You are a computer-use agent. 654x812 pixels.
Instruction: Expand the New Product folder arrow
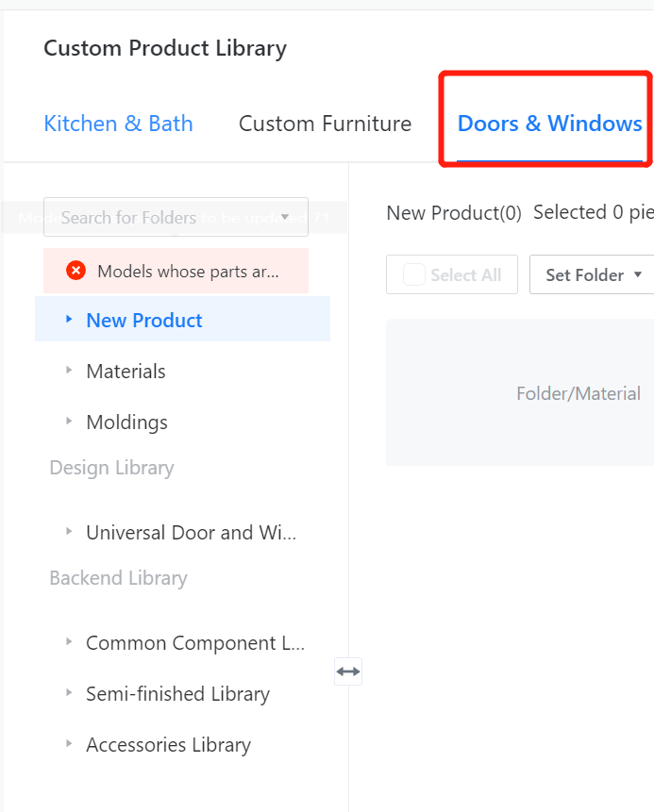(69, 320)
